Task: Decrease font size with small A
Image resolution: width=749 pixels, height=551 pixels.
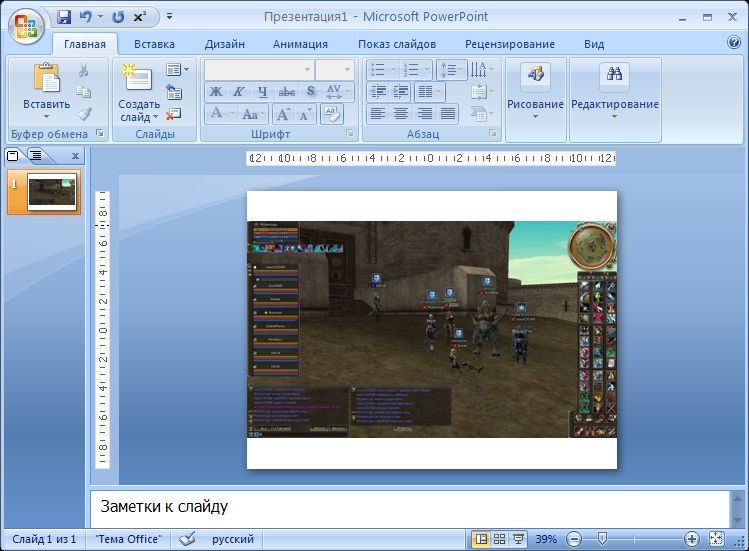Action: pos(305,115)
